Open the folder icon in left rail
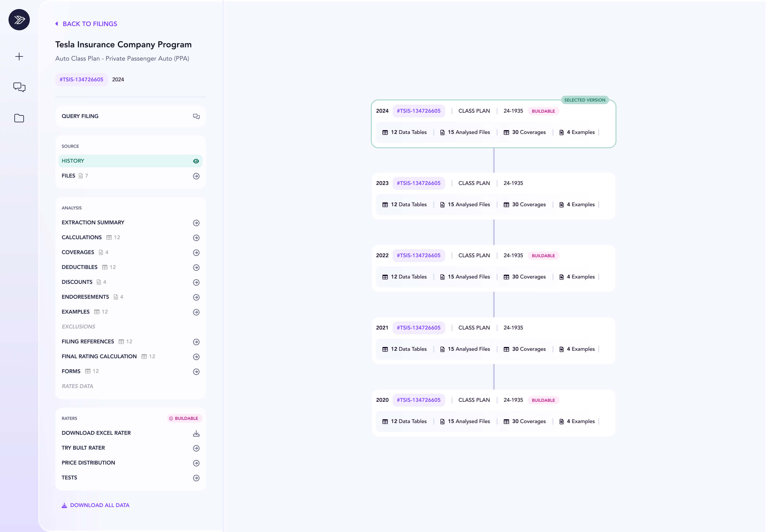Image resolution: width=766 pixels, height=532 pixels. coord(19,118)
